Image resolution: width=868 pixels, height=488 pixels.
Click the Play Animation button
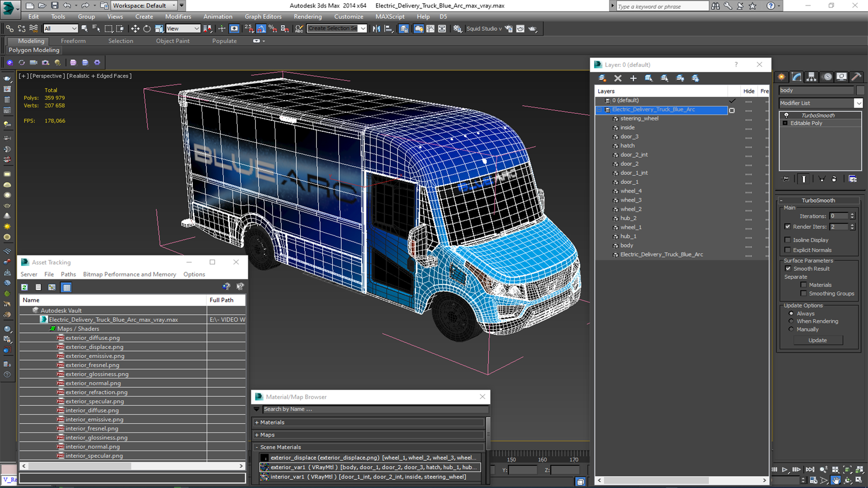[785, 470]
